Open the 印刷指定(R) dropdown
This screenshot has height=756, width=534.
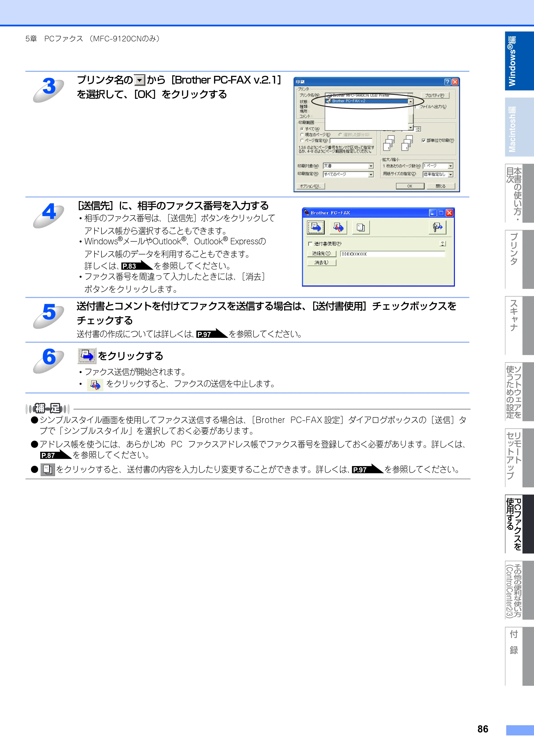371,174
